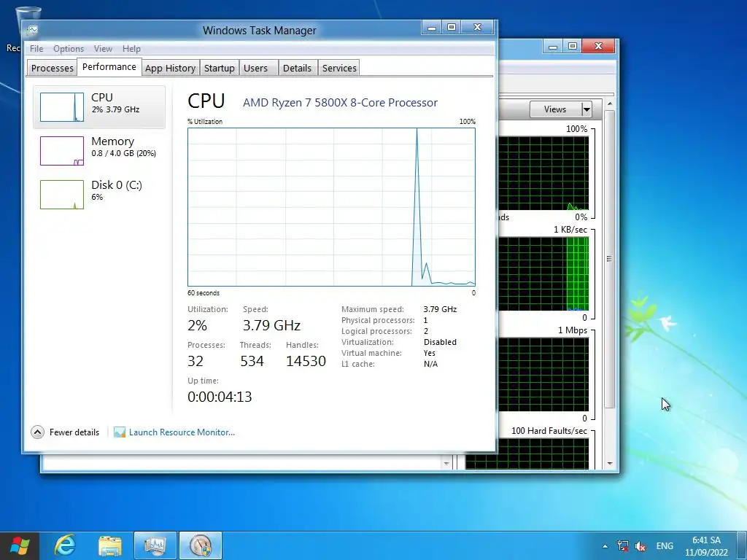The width and height of the screenshot is (747, 560).
Task: Open the Views button in Resource Monitor
Action: click(x=555, y=109)
